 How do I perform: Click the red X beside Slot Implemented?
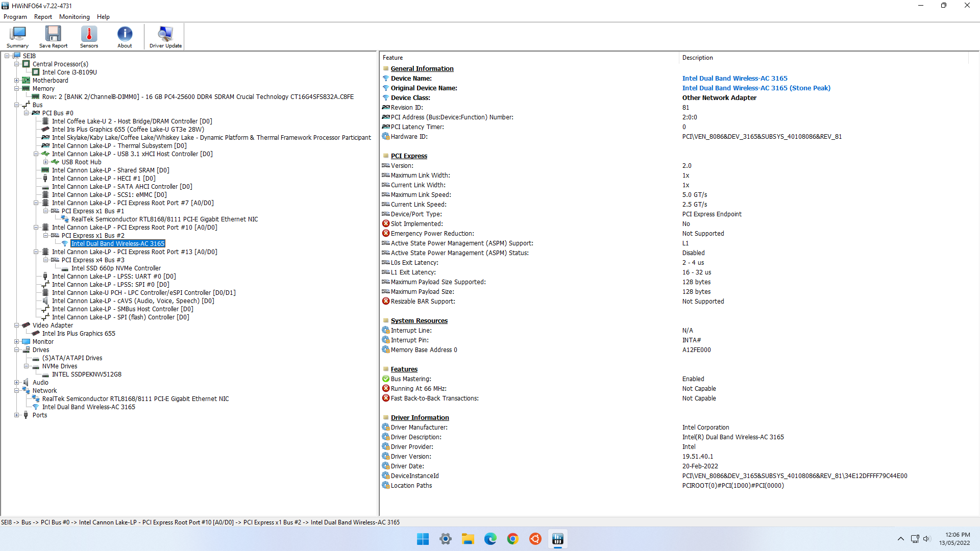(x=386, y=224)
